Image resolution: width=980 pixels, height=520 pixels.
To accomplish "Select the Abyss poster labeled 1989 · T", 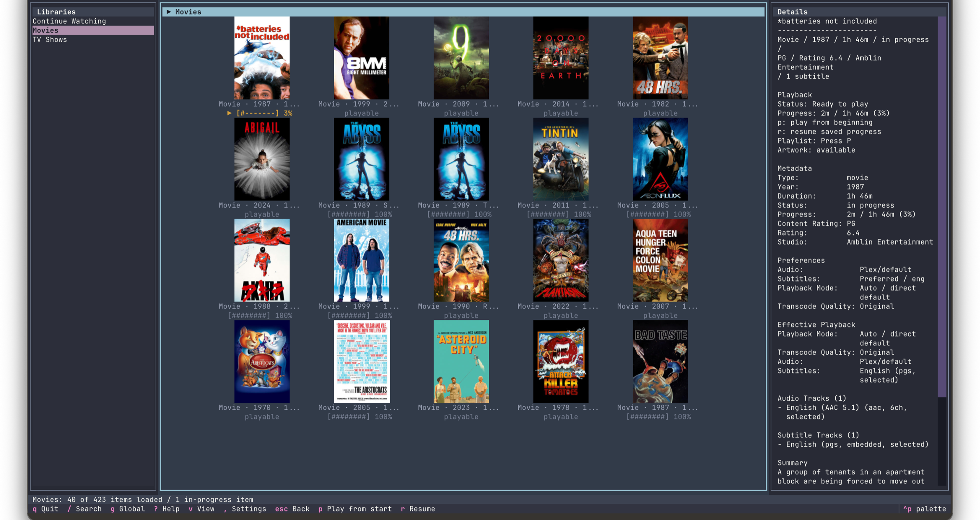I will pyautogui.click(x=461, y=159).
